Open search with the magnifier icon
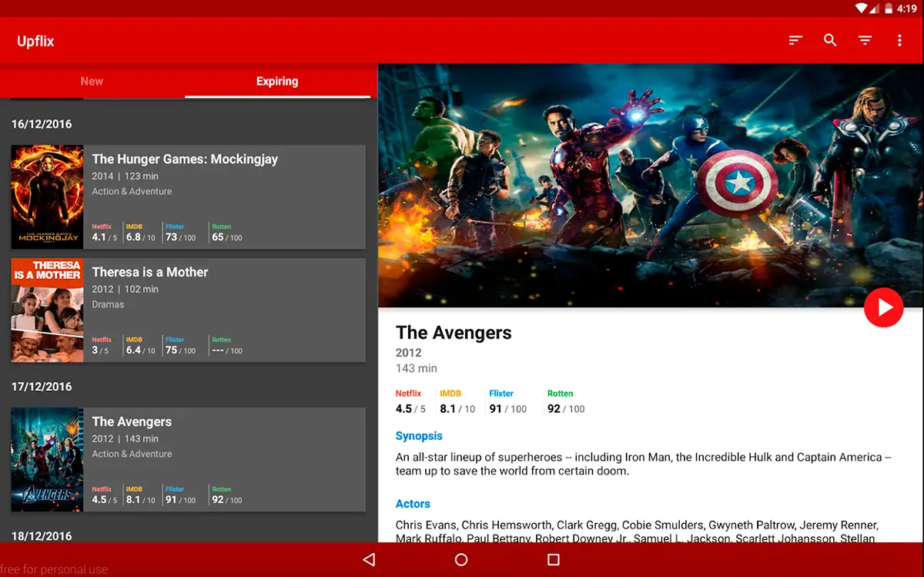The width and height of the screenshot is (924, 577). click(830, 40)
